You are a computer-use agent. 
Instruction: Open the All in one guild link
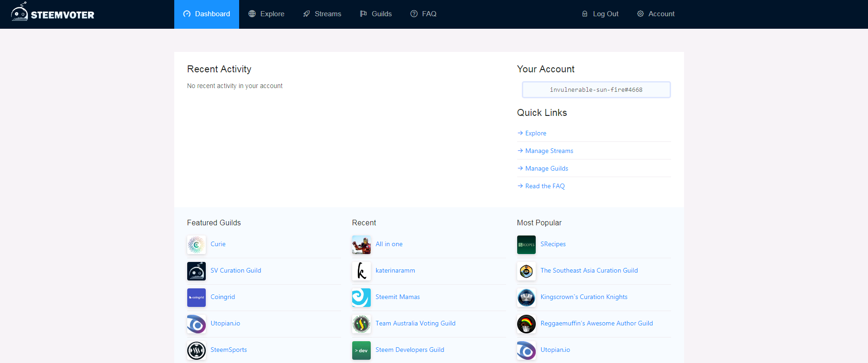point(389,244)
